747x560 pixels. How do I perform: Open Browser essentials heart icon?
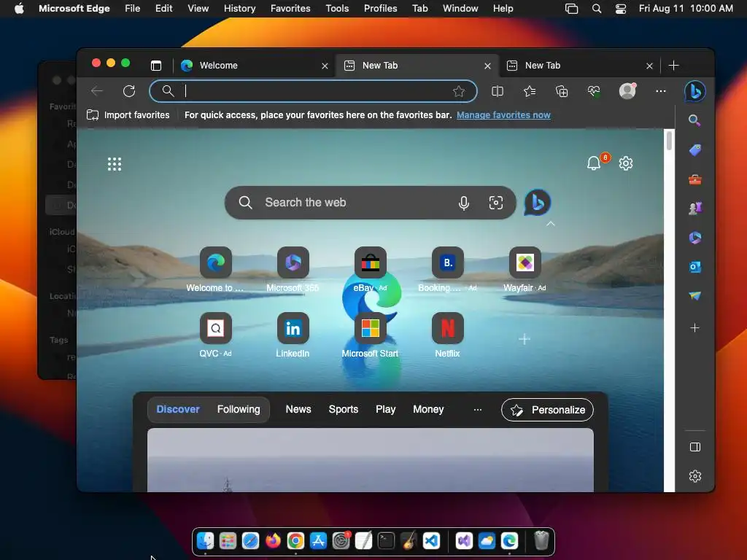pyautogui.click(x=594, y=91)
